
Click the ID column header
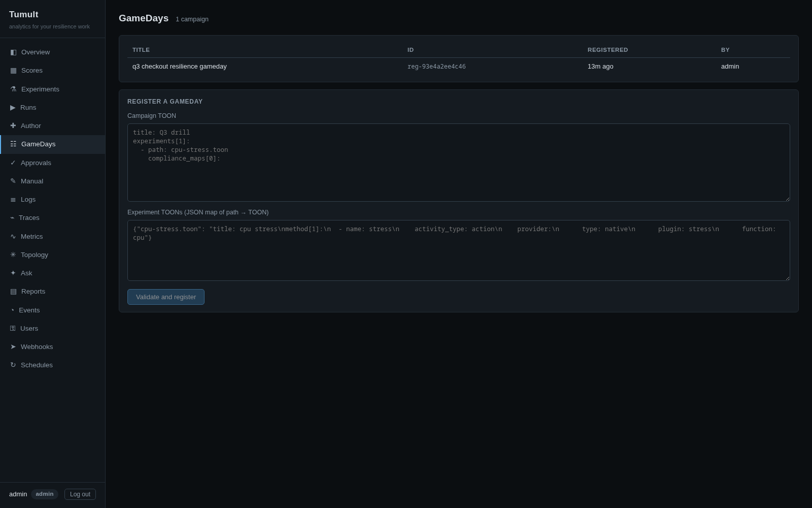411,50
